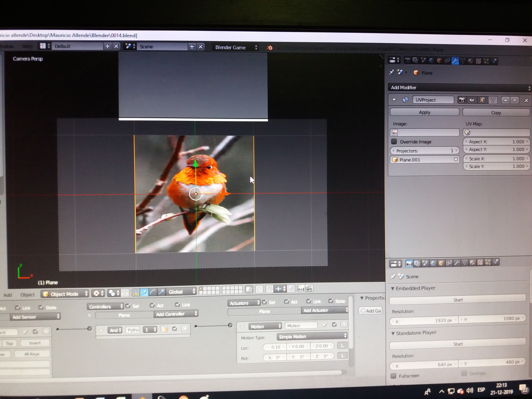Open the Add Actuator dropdown

coord(325,310)
